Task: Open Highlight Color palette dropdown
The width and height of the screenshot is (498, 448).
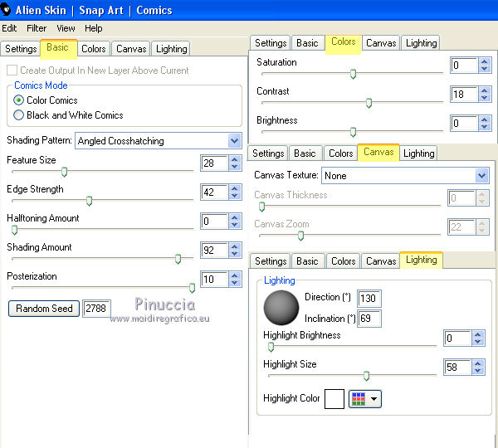Action: coord(365,399)
